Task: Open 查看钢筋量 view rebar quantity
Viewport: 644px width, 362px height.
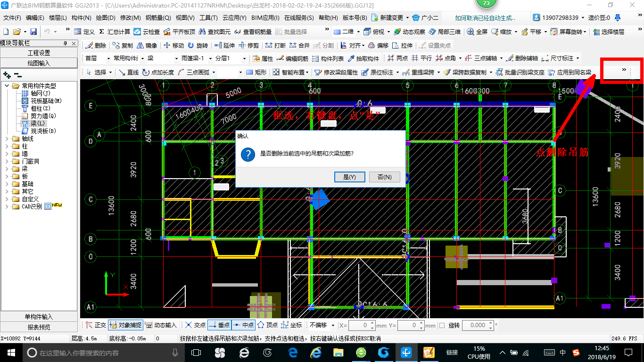Action: [252, 32]
